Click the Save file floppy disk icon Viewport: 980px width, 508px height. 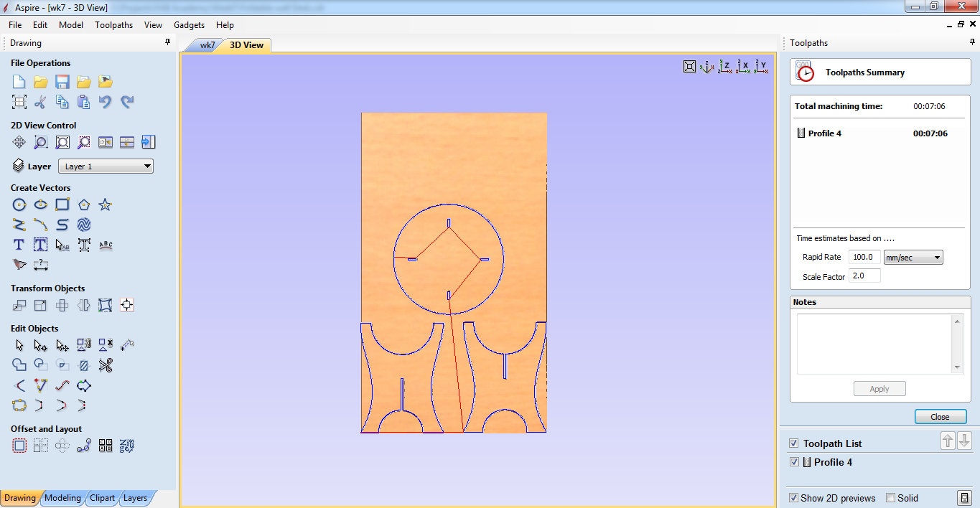point(62,82)
